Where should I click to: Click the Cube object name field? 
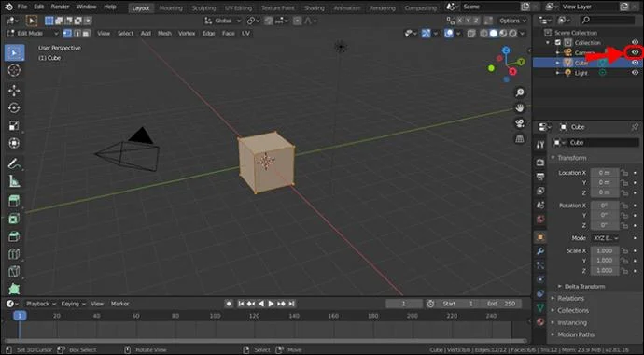pos(603,143)
